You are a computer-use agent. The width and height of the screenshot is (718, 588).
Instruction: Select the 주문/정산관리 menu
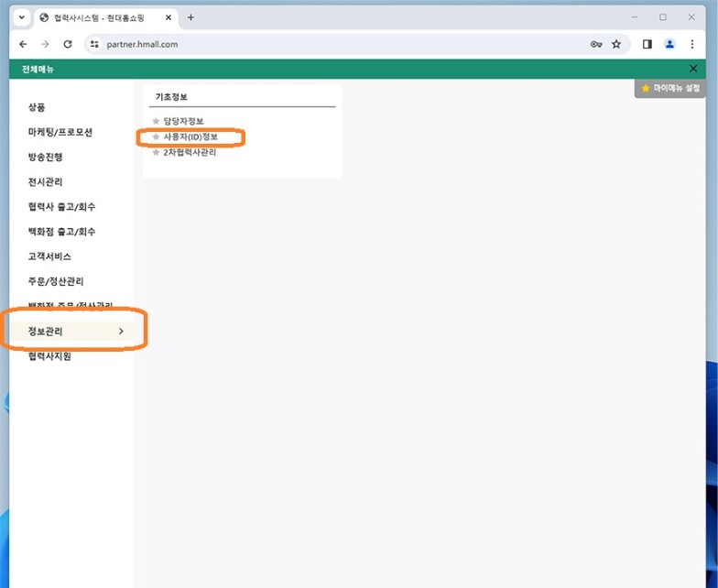coord(56,281)
